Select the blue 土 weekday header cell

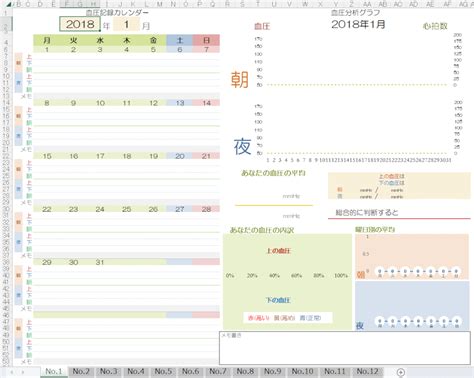[180, 40]
